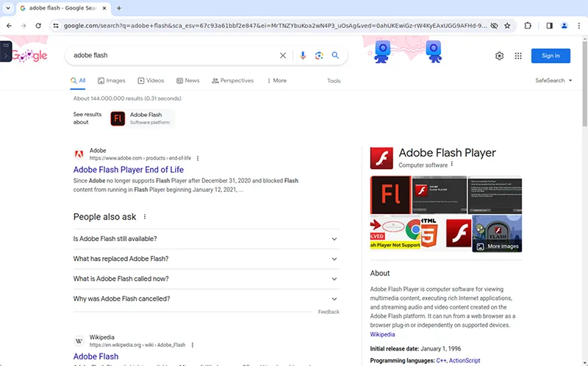Viewport: 588px width, 366px height.
Task: Expand "What has replaced Adobe Flash?"
Action: point(206,259)
